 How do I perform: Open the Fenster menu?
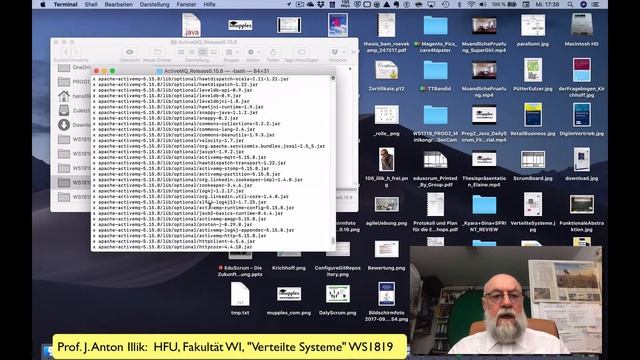(x=186, y=4)
